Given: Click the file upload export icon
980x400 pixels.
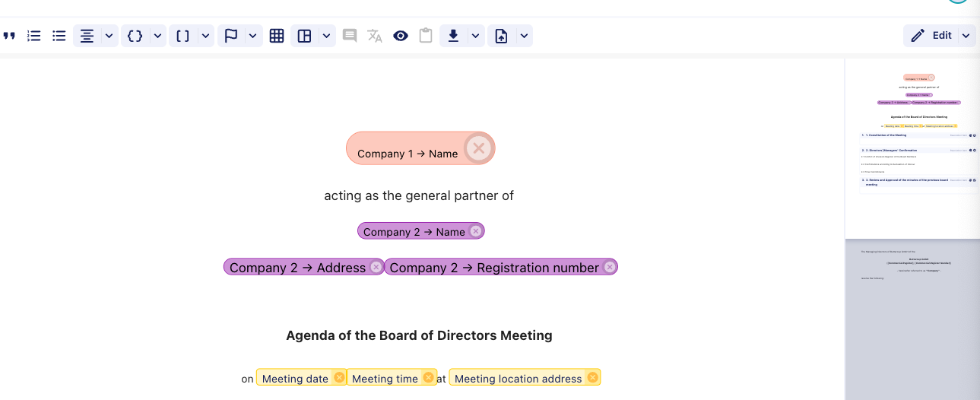Looking at the screenshot, I should click(x=501, y=36).
